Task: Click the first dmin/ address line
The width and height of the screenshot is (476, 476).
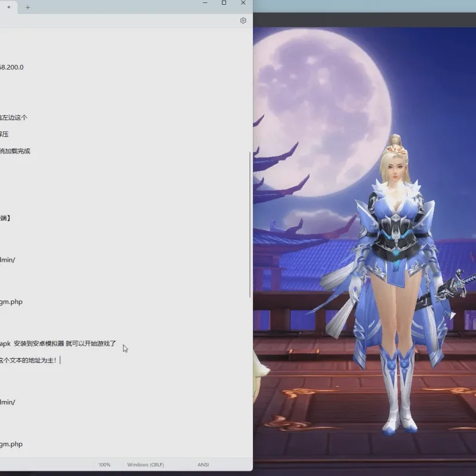Action: pyautogui.click(x=7, y=260)
